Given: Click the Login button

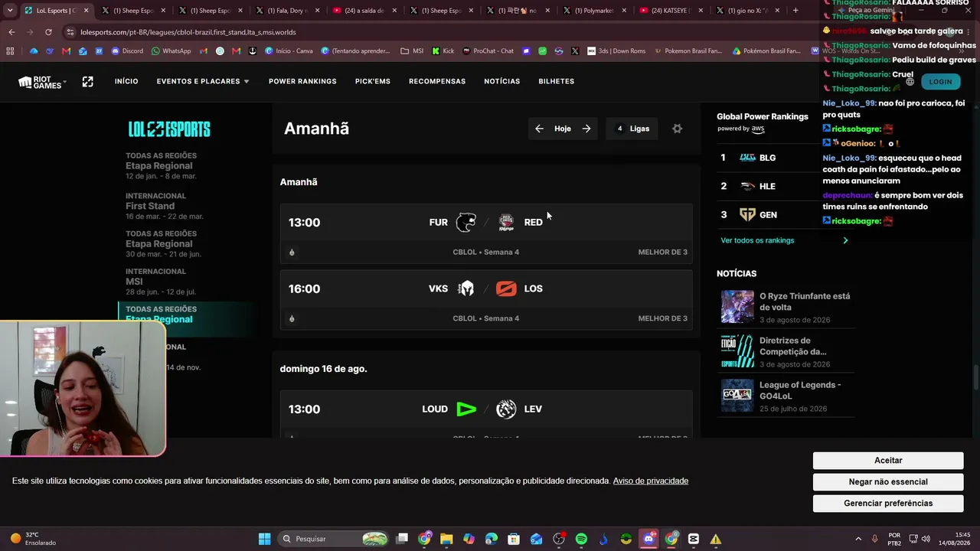Looking at the screenshot, I should point(940,82).
